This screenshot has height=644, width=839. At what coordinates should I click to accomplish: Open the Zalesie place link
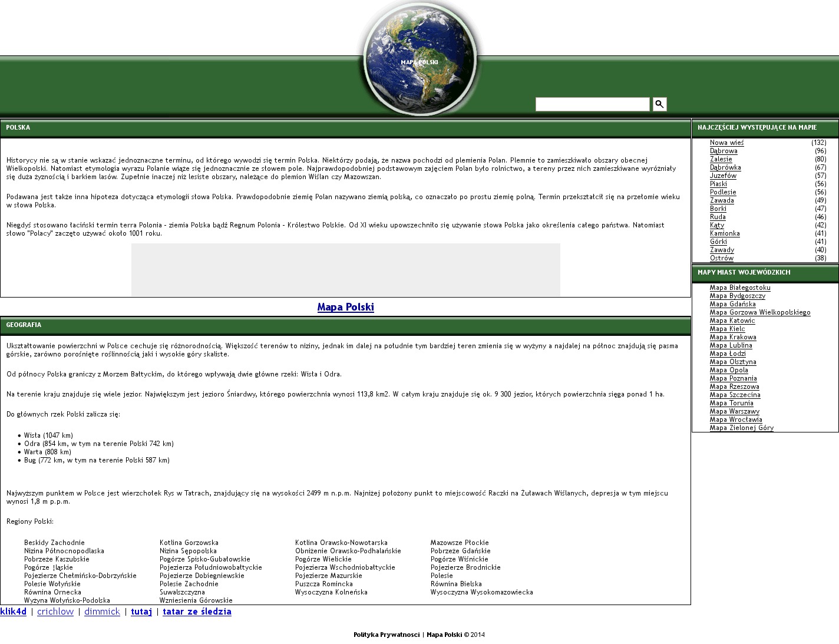click(721, 159)
